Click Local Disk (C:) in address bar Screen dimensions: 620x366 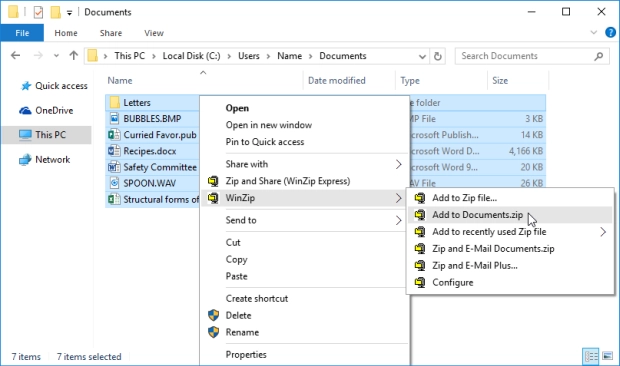pos(191,56)
